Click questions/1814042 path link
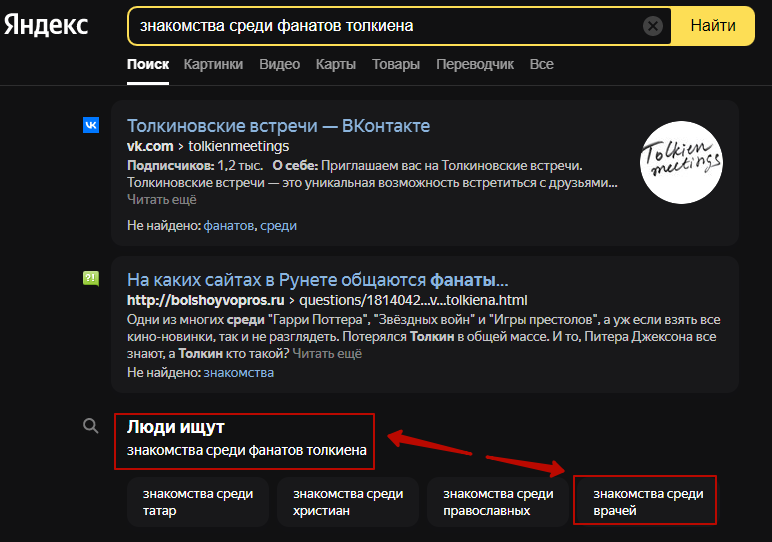 tap(413, 300)
